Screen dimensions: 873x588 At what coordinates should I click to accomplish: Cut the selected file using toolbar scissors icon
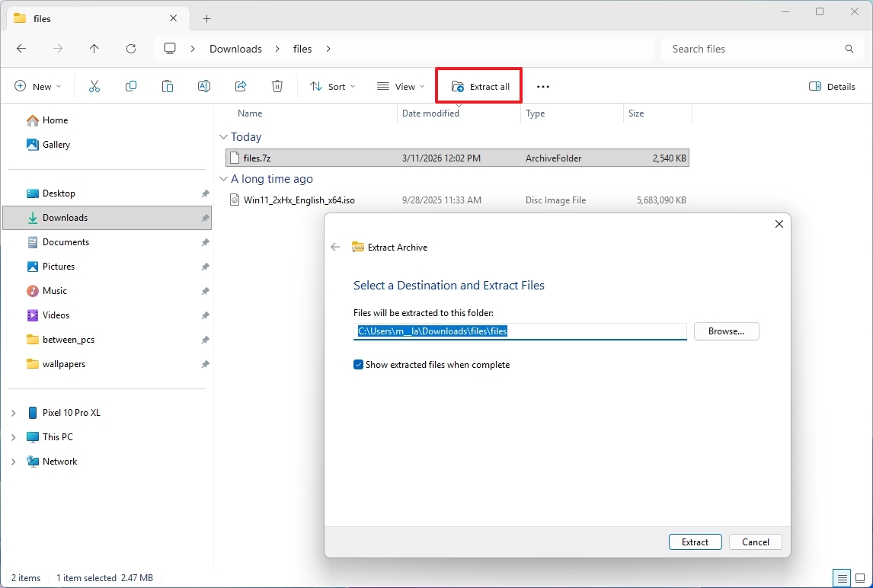click(x=94, y=86)
